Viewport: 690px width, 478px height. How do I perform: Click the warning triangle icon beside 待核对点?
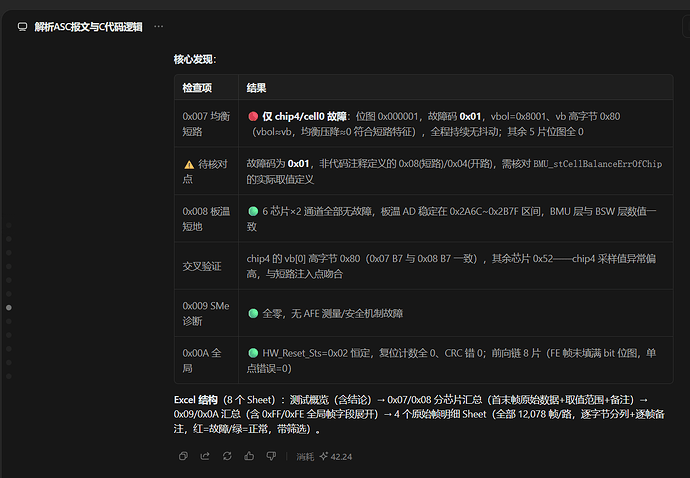189,165
